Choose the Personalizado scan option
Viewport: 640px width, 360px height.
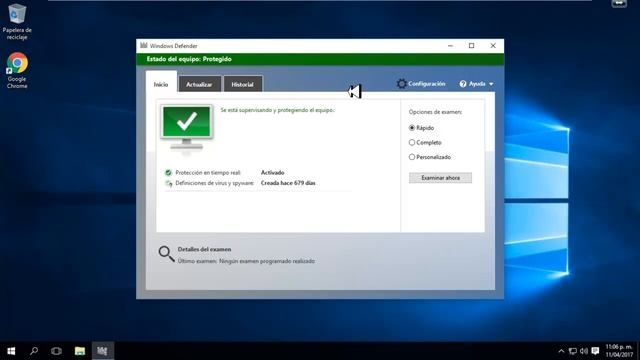click(x=412, y=157)
